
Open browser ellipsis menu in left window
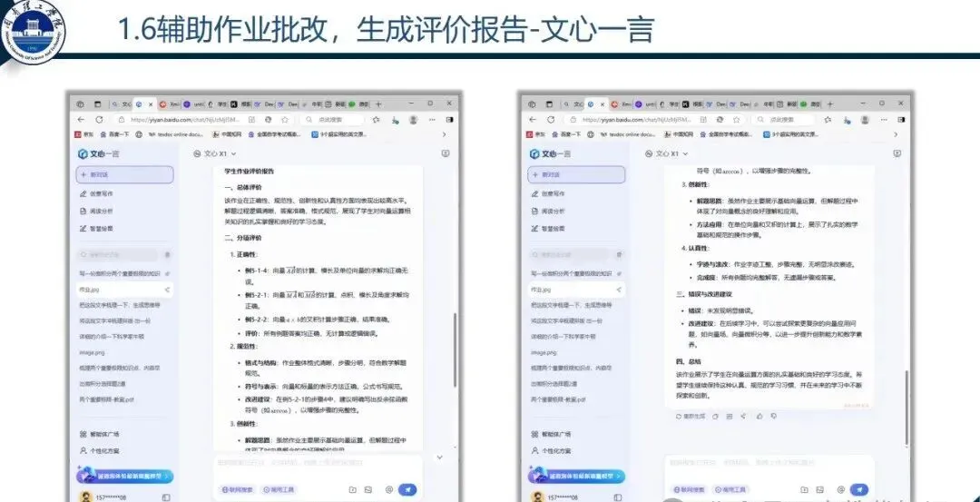[x=431, y=120]
